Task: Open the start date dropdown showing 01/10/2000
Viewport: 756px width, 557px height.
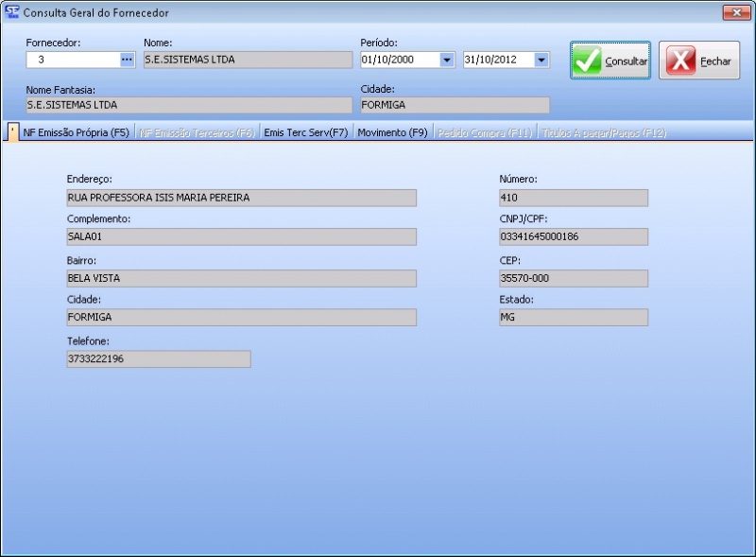Action: click(447, 60)
